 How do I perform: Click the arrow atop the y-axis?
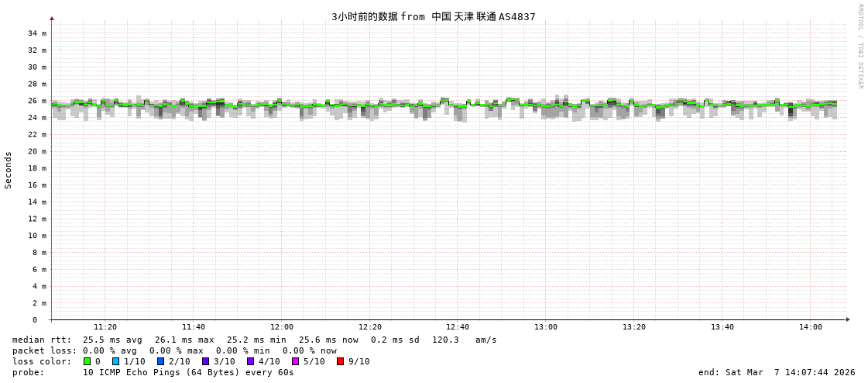point(52,18)
